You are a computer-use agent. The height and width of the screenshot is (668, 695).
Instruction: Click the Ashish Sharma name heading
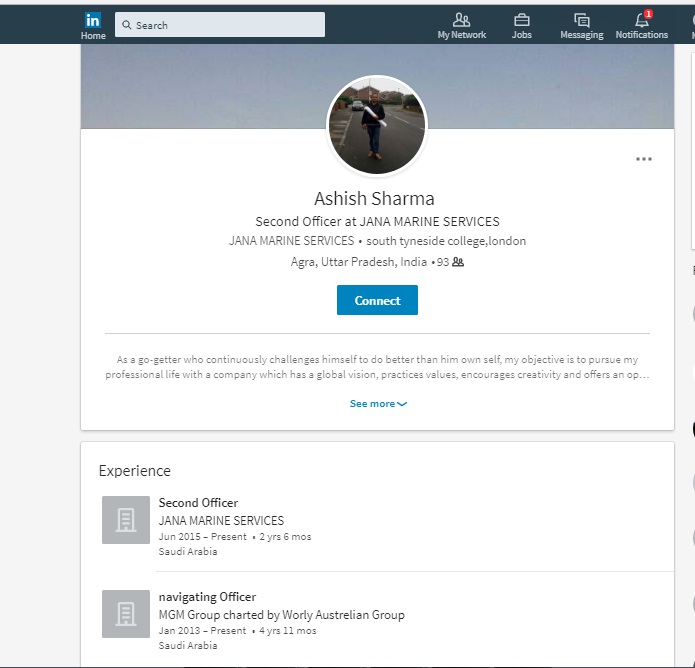click(x=374, y=198)
